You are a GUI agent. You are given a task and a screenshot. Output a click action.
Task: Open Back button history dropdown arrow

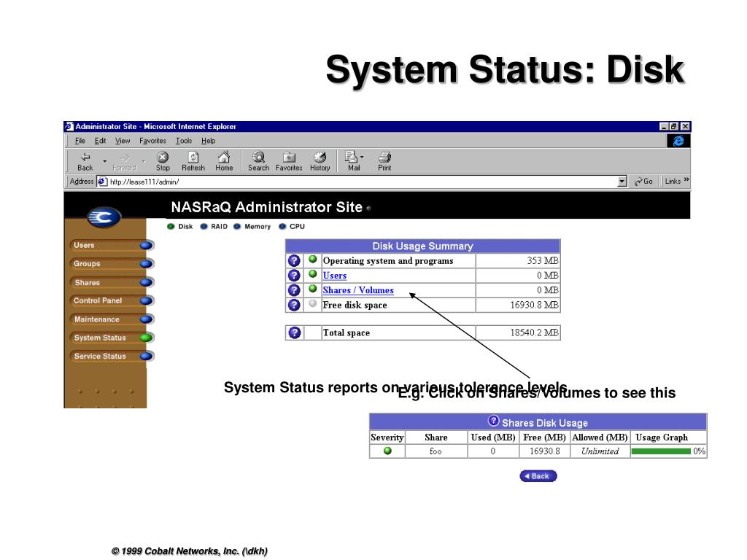(104, 161)
